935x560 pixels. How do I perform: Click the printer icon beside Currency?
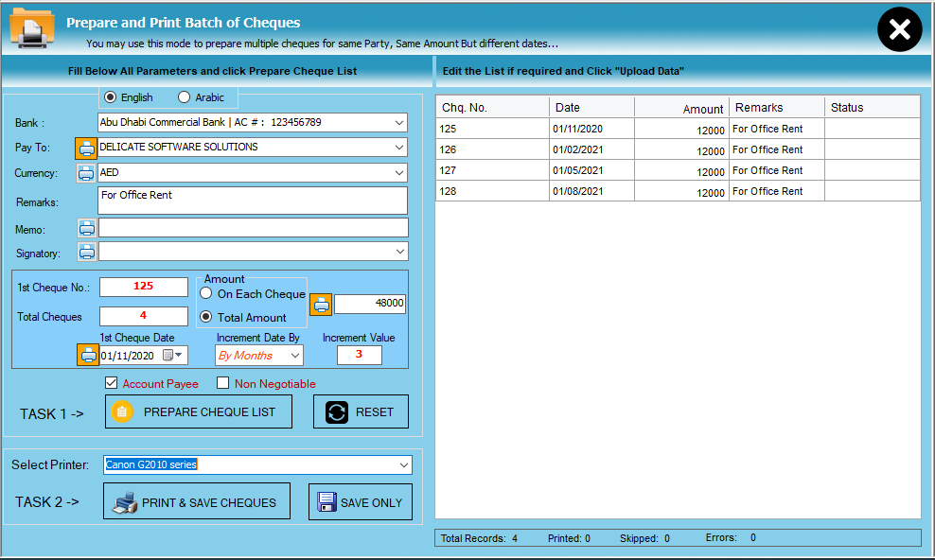(x=86, y=172)
